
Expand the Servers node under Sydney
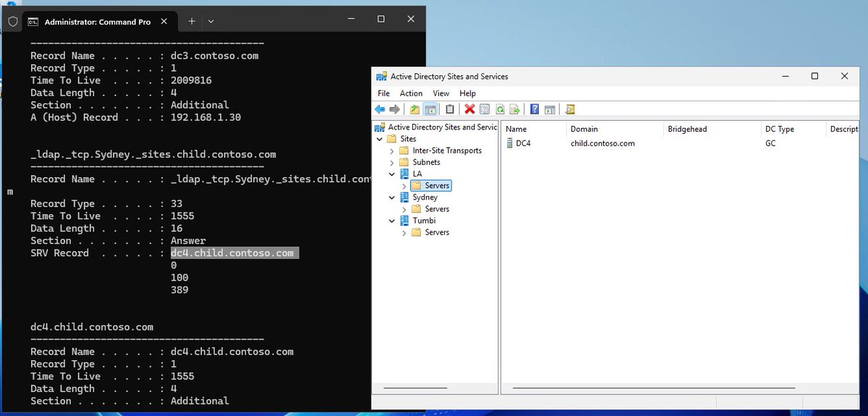point(404,209)
